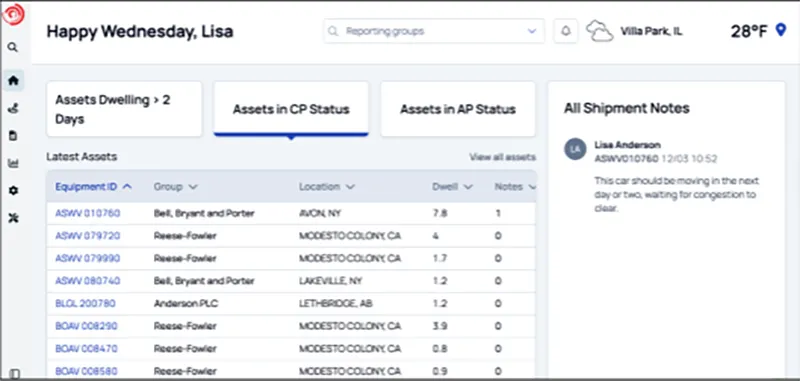Open the Group column sort chevron
Screen dimensions: 800x381
192,187
